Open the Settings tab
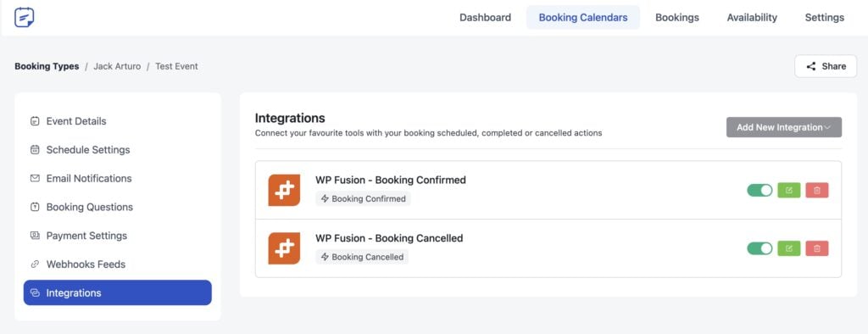This screenshot has height=334, width=868. pos(824,17)
